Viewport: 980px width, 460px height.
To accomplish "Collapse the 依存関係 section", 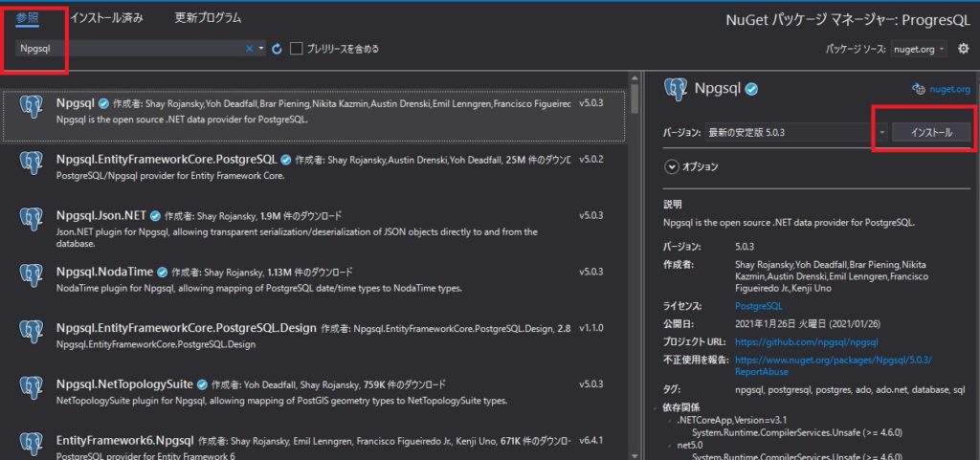I will coord(657,407).
